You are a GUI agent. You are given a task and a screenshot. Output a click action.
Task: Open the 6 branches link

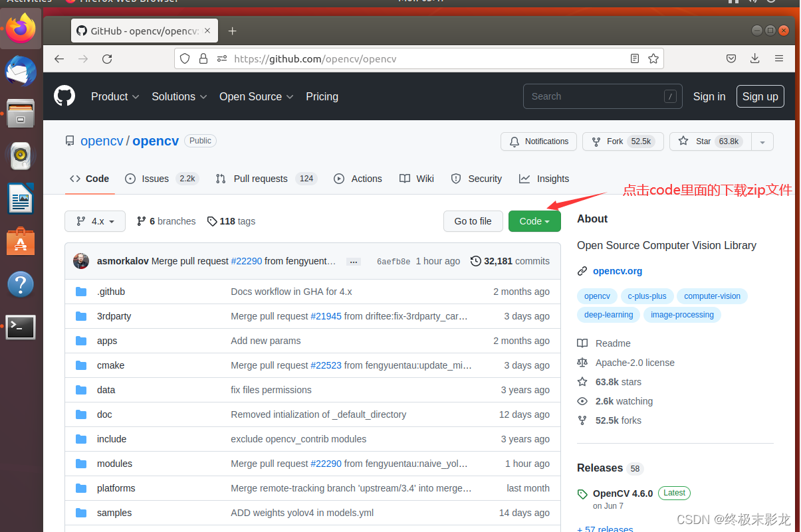click(x=166, y=221)
